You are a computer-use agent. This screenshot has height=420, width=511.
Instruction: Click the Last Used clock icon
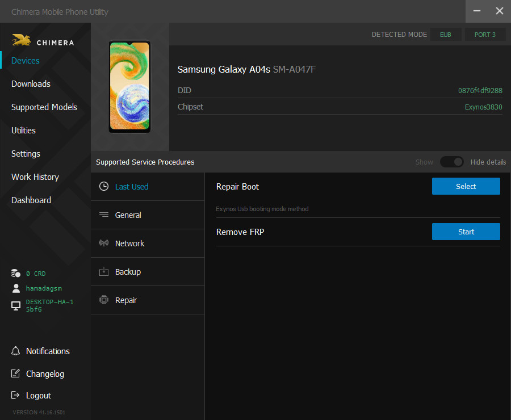pos(104,186)
